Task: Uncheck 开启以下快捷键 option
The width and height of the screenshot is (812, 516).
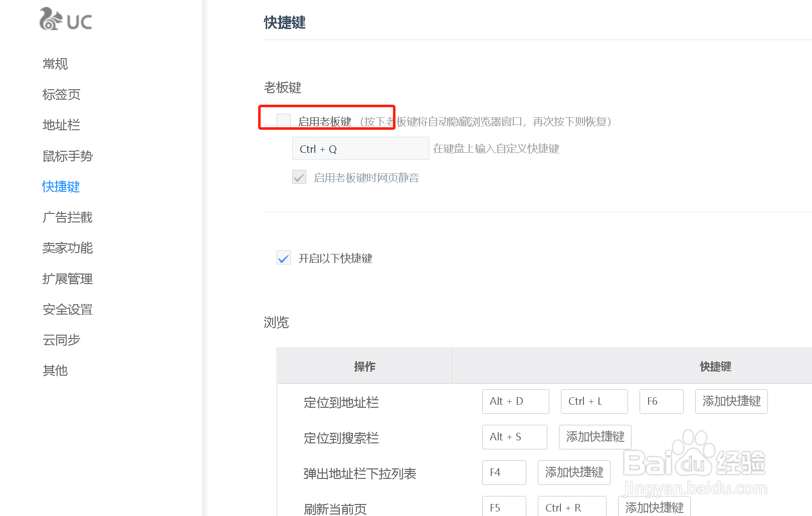Action: coord(283,258)
